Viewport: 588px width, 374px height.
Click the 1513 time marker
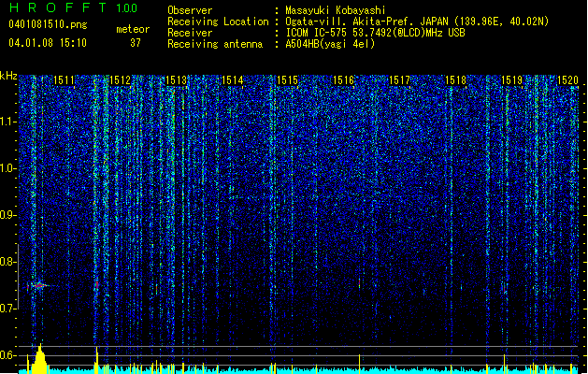pos(176,80)
